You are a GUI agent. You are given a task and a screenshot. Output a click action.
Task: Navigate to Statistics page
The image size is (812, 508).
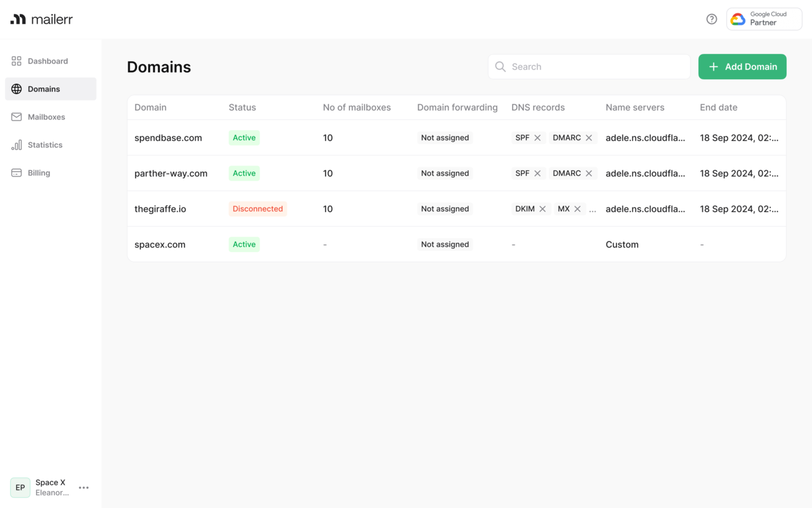click(45, 145)
